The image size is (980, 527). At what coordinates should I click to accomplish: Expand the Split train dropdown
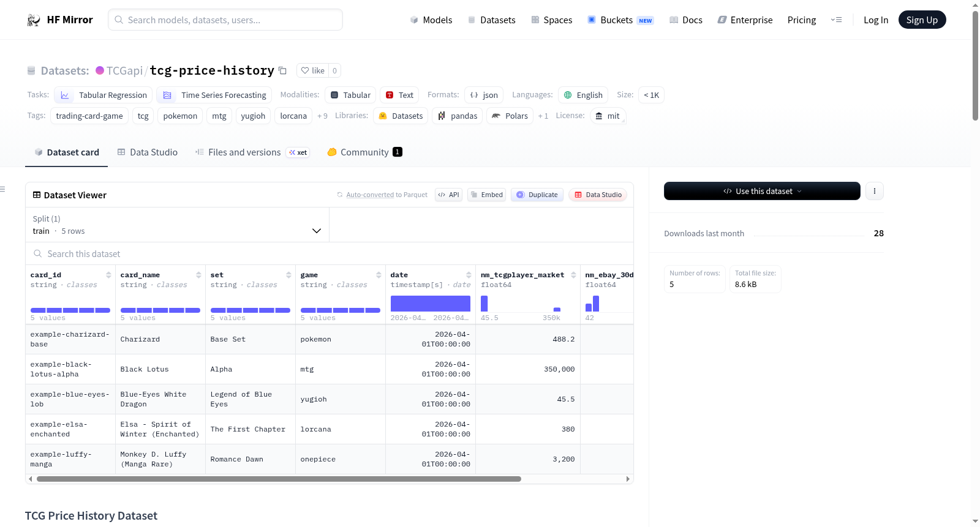[177, 225]
